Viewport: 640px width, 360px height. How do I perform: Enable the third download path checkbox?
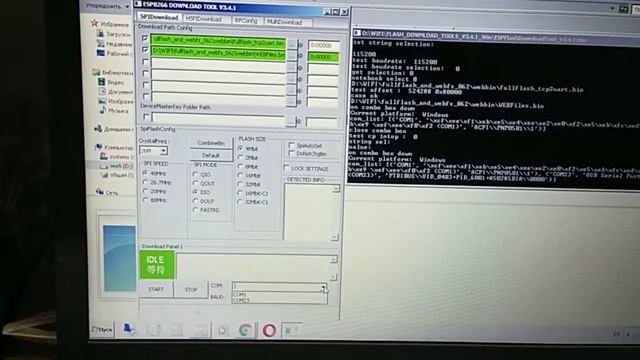tap(145, 62)
